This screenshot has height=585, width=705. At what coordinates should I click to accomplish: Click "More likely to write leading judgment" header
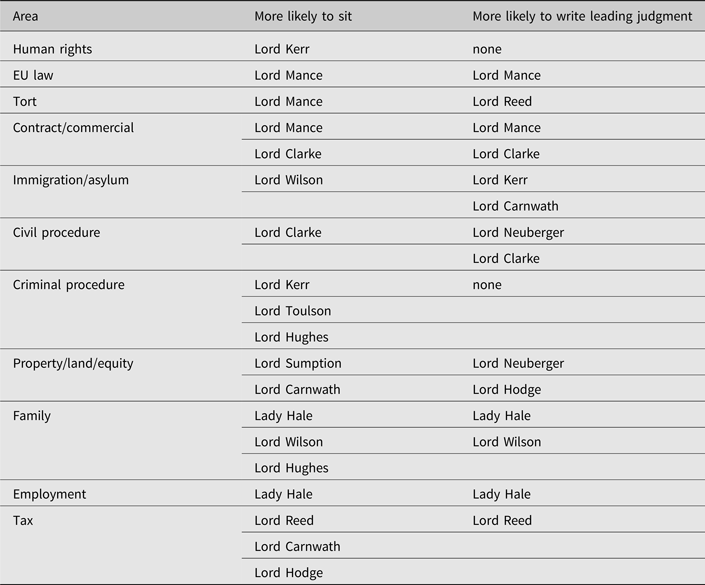[582, 17]
